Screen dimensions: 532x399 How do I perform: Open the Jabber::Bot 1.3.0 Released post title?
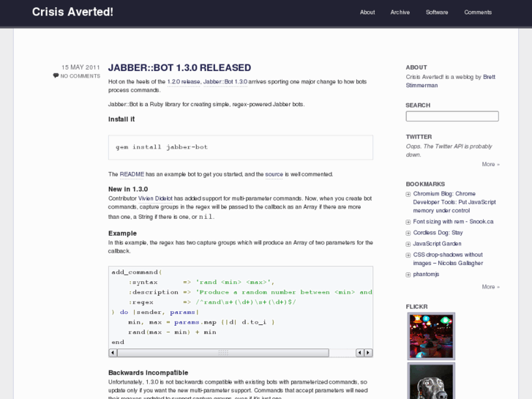[179, 67]
